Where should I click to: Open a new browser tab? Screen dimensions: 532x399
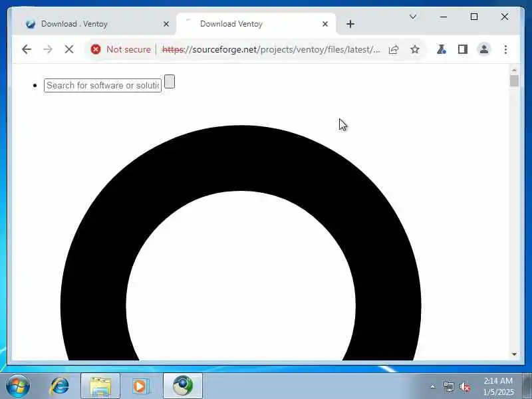[x=350, y=24]
